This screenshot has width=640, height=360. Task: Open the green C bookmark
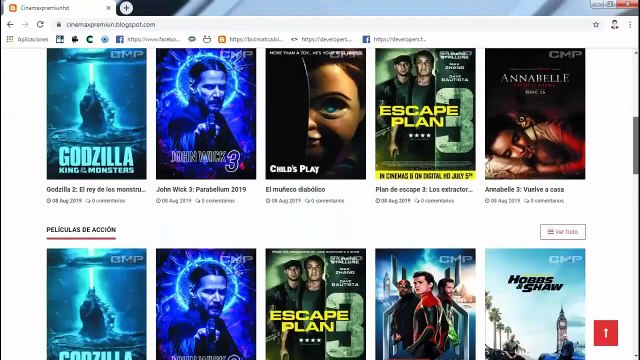coord(90,39)
